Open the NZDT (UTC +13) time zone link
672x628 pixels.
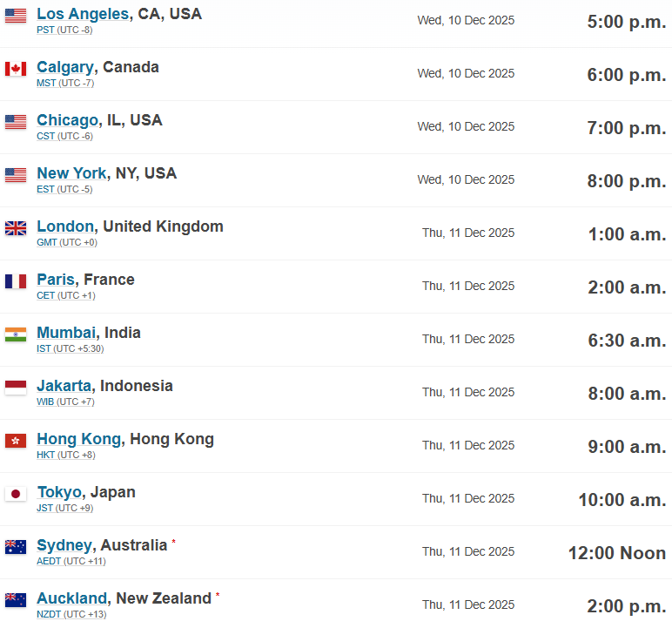[71, 614]
